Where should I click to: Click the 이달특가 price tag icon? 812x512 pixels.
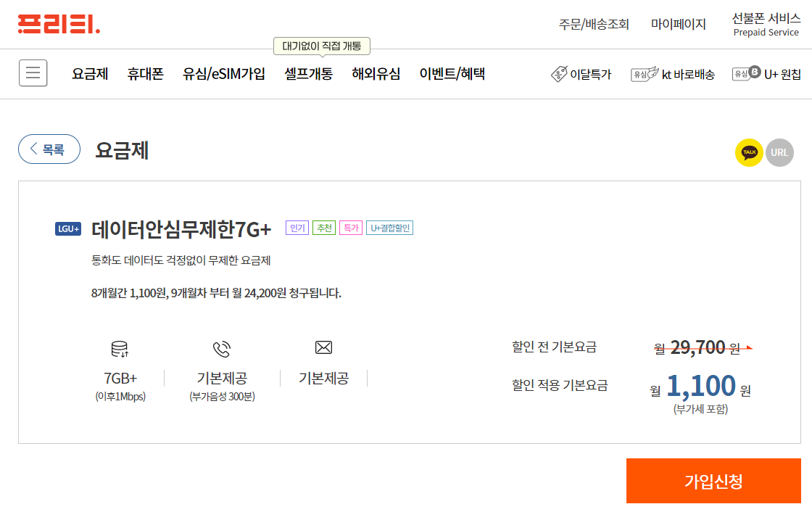tap(559, 74)
